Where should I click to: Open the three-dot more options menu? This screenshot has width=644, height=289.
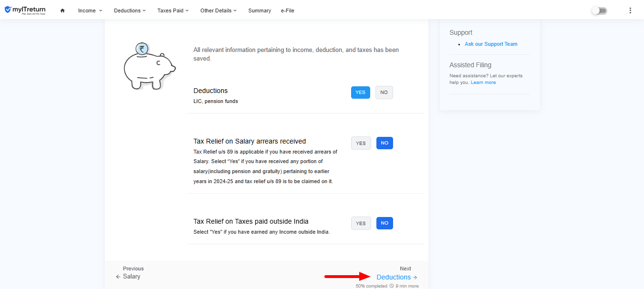[630, 10]
